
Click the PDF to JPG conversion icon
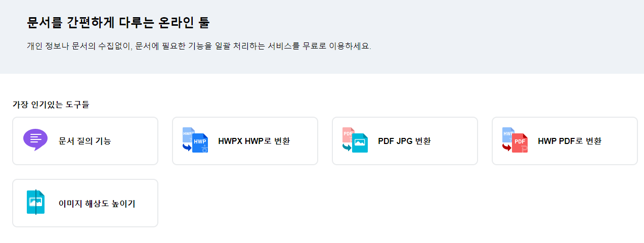[x=355, y=140]
